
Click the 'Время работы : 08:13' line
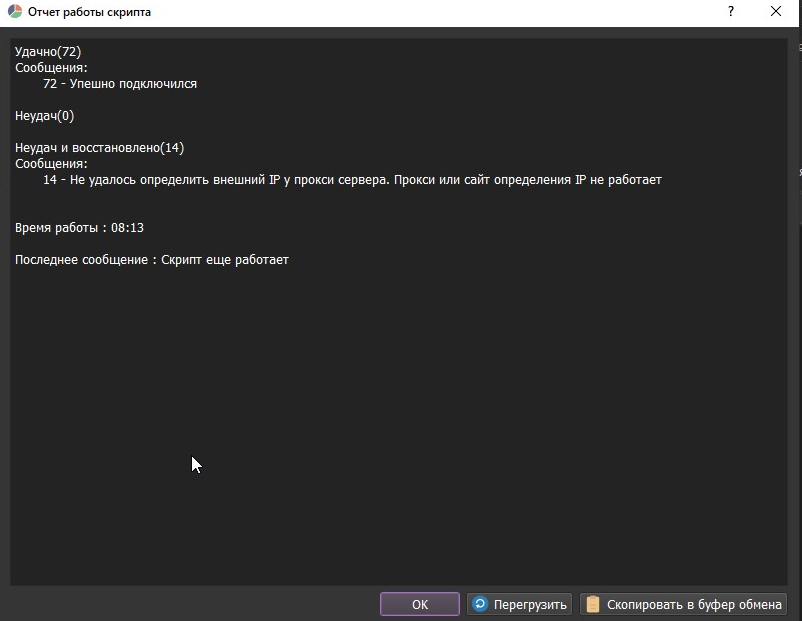(x=78, y=227)
